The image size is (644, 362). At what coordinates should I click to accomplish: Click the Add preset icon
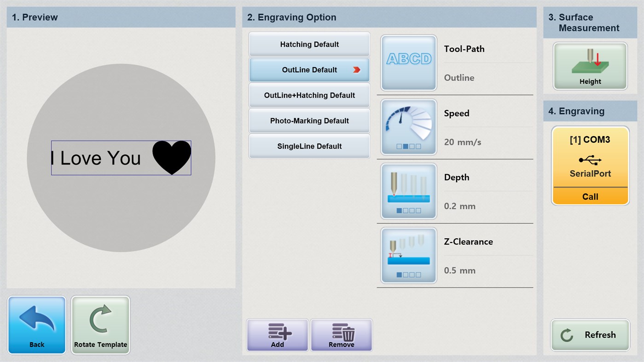click(277, 334)
